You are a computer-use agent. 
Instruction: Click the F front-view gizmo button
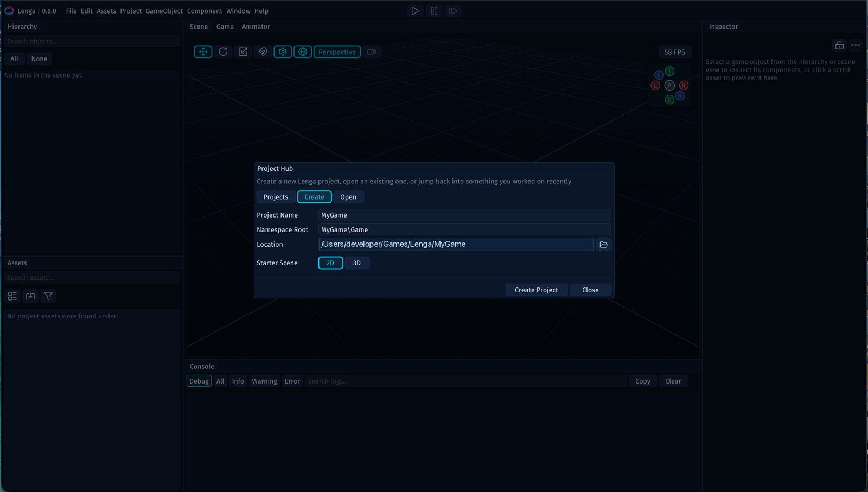click(659, 75)
